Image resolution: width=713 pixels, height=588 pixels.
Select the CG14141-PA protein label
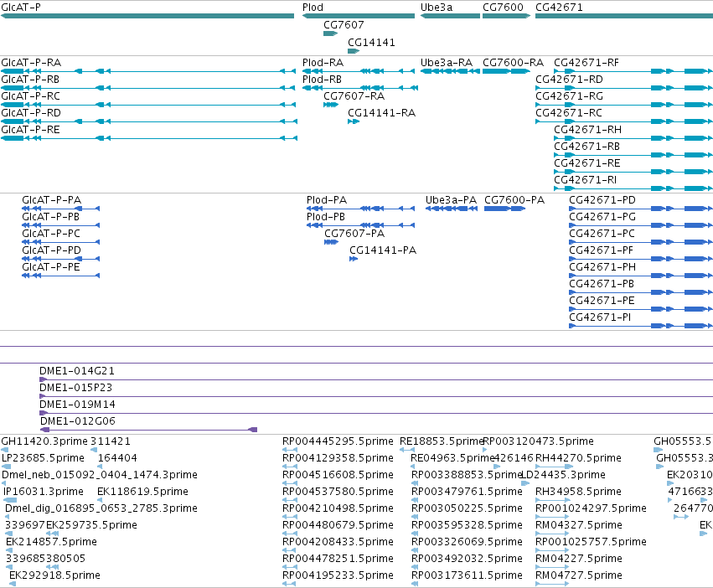click(383, 250)
